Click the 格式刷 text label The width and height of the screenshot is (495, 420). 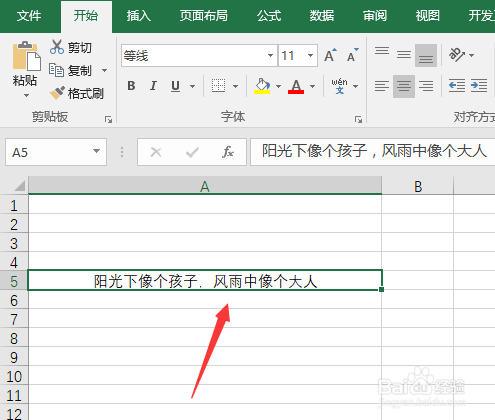[86, 93]
